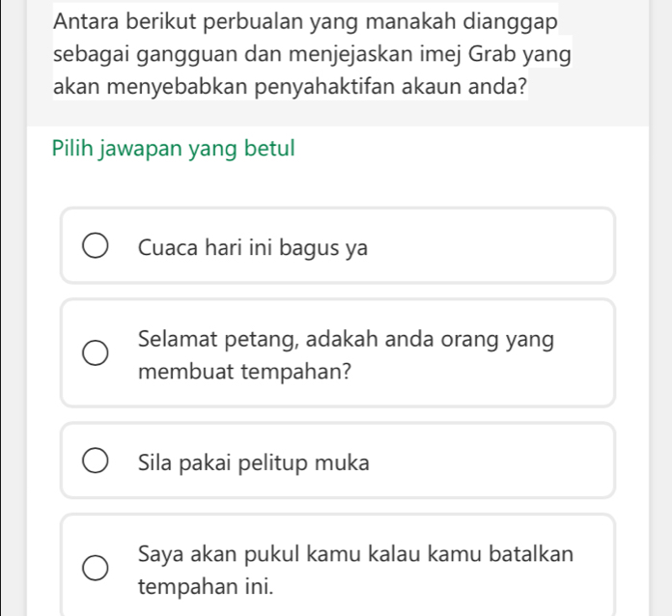This screenshot has width=672, height=616.
Task: Click the text "Saya akan pukul kamu kalau kamu batalkan"
Action: (355, 555)
